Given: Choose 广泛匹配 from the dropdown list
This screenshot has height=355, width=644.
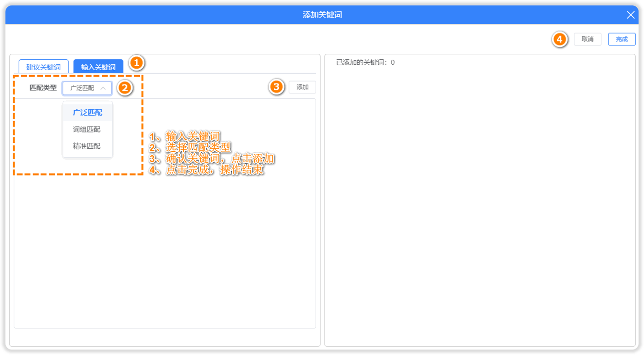Looking at the screenshot, I should click(x=88, y=113).
